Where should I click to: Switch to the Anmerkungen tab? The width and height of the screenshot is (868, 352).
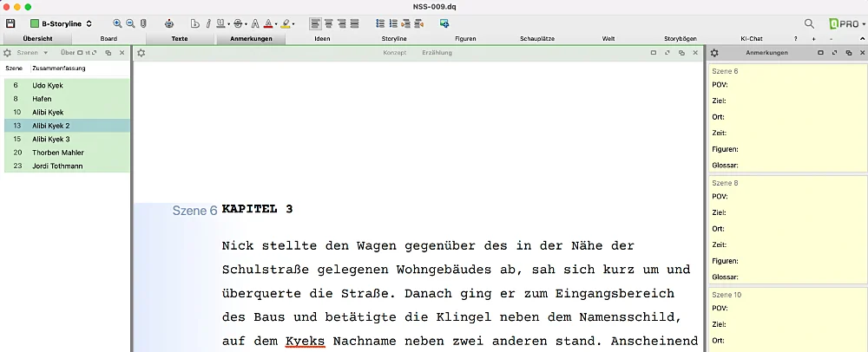[x=251, y=39]
